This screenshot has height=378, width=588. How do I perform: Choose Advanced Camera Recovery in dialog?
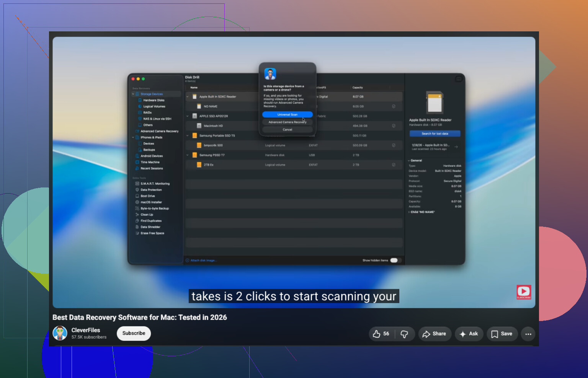point(287,122)
